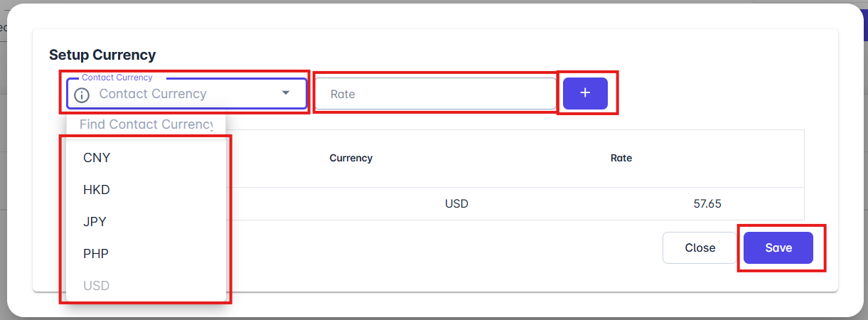Click the 57.65 rate value
This screenshot has height=320, width=868.
coord(707,204)
